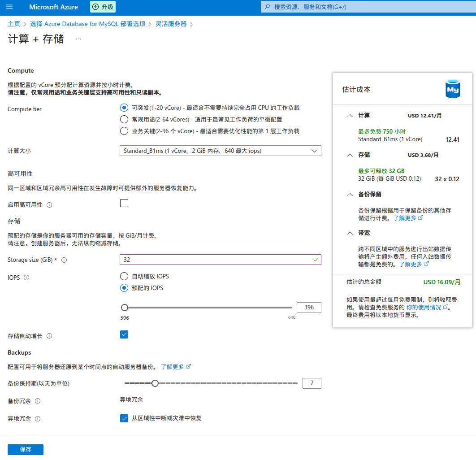Open the Azure portal hamburger menu
This screenshot has width=476, height=460.
(9, 7)
